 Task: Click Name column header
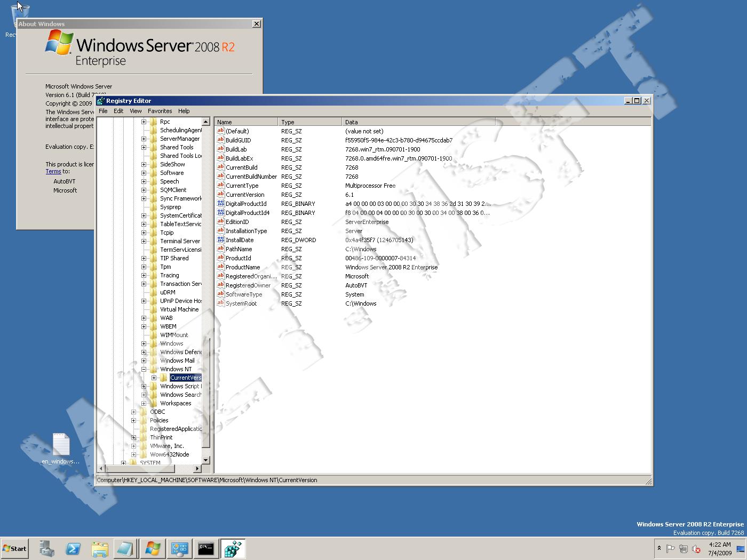(246, 122)
